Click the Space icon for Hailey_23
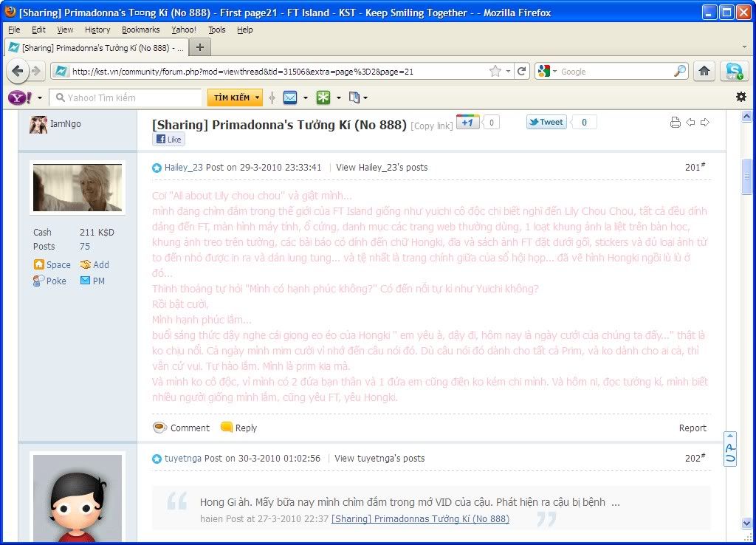The height and width of the screenshot is (545, 756). (52, 265)
